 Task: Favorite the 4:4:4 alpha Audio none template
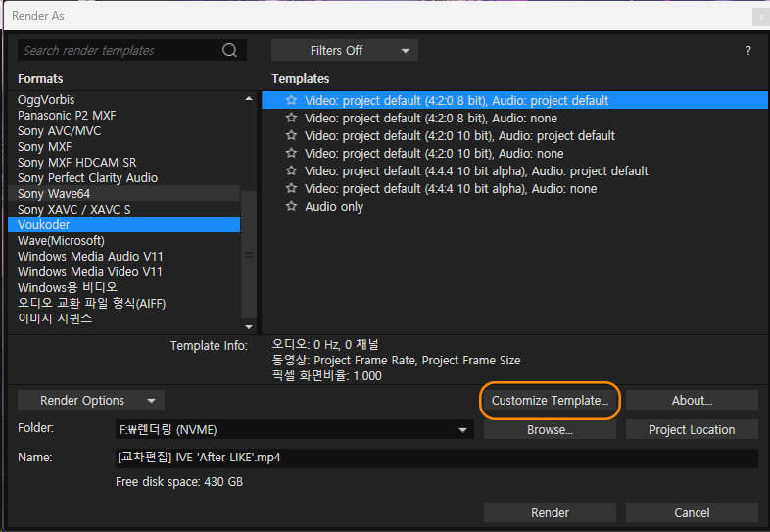(x=291, y=189)
